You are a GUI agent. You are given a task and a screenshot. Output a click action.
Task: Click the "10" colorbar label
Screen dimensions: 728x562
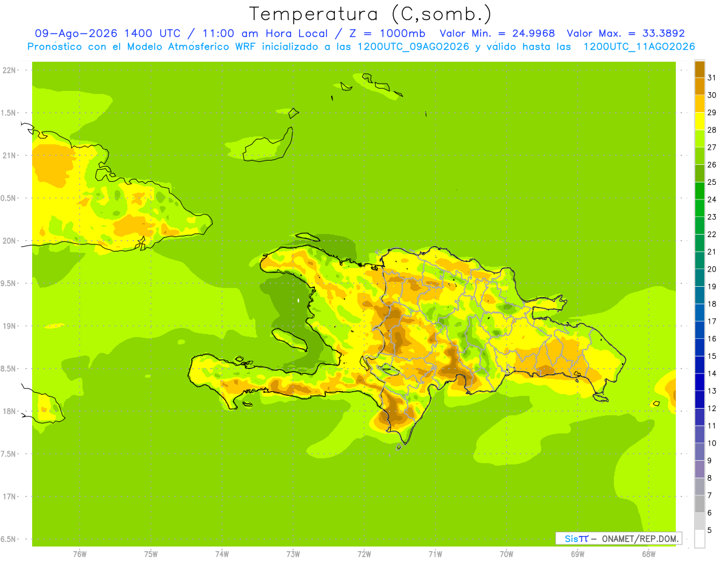pyautogui.click(x=712, y=443)
